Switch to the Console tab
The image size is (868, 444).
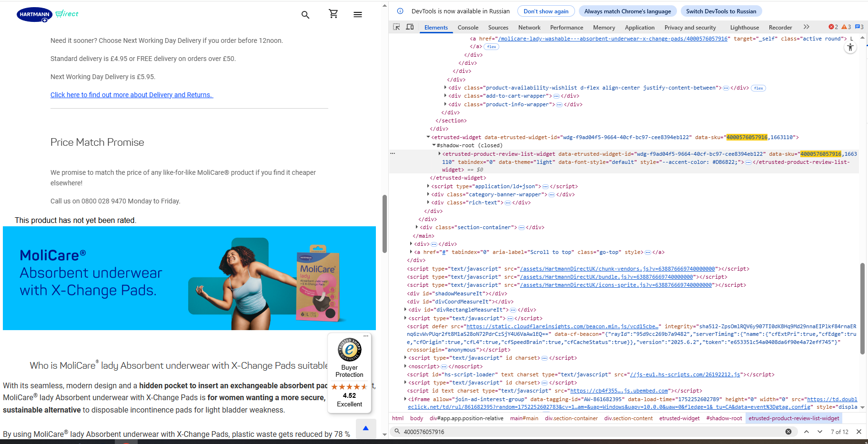[468, 28]
